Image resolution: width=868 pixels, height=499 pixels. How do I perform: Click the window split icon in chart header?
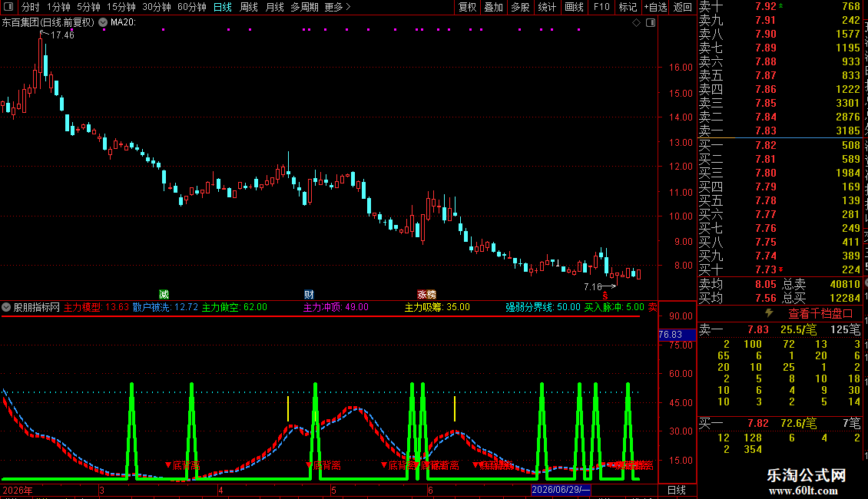[651, 23]
